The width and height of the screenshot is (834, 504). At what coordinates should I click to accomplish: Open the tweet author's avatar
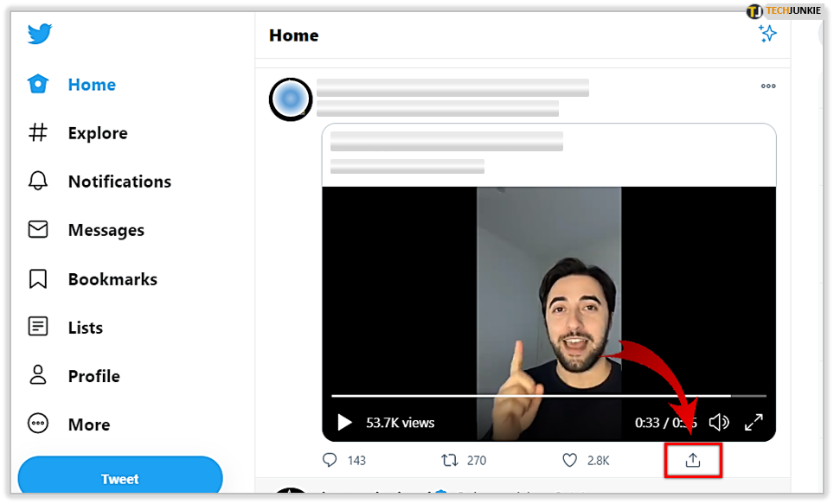(x=291, y=99)
